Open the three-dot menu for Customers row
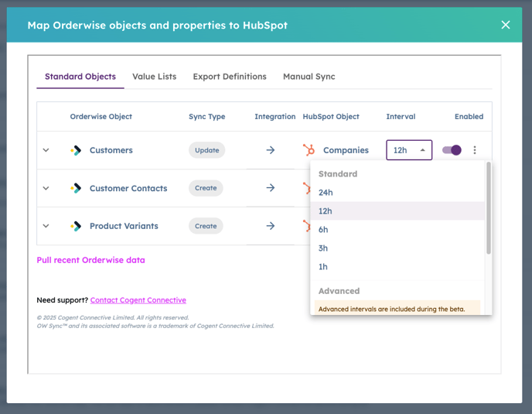The width and height of the screenshot is (532, 414). tap(475, 150)
